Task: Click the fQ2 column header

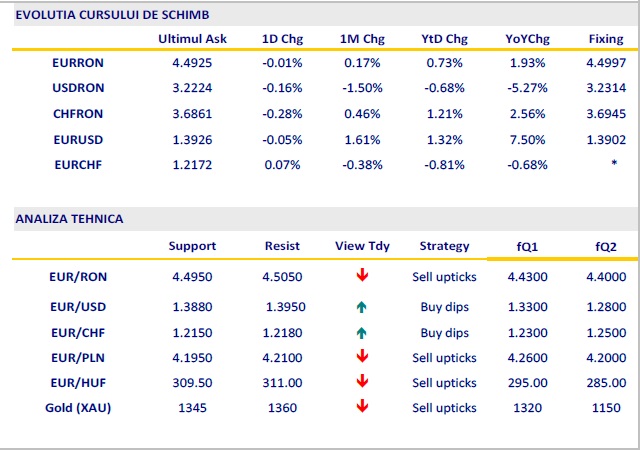Action: tap(606, 246)
